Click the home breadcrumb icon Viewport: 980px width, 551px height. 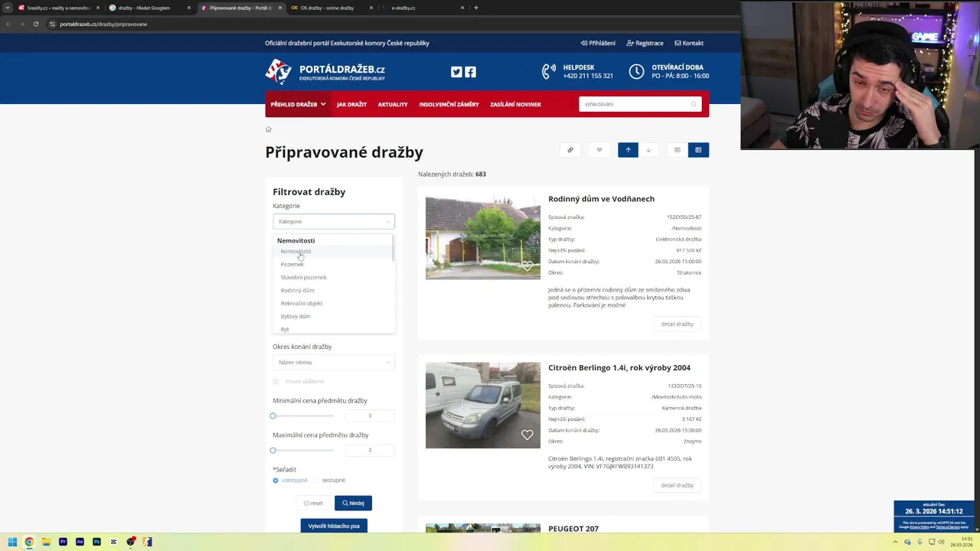[x=269, y=129]
